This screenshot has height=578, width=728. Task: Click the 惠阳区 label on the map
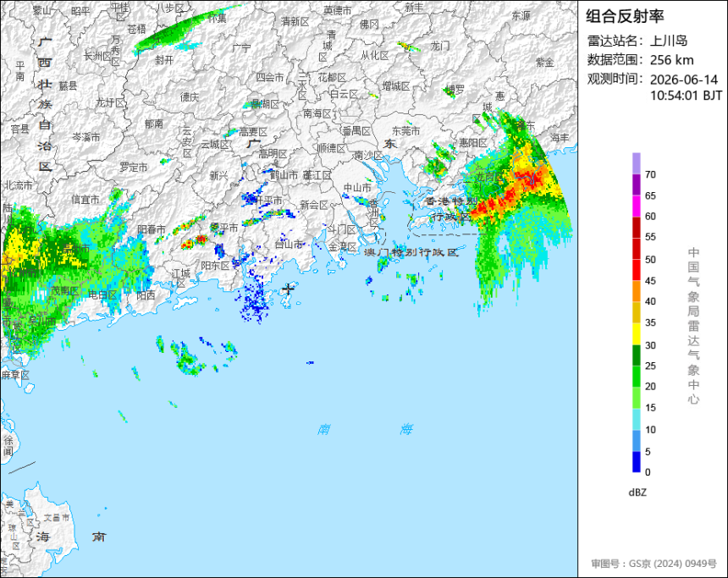click(473, 142)
